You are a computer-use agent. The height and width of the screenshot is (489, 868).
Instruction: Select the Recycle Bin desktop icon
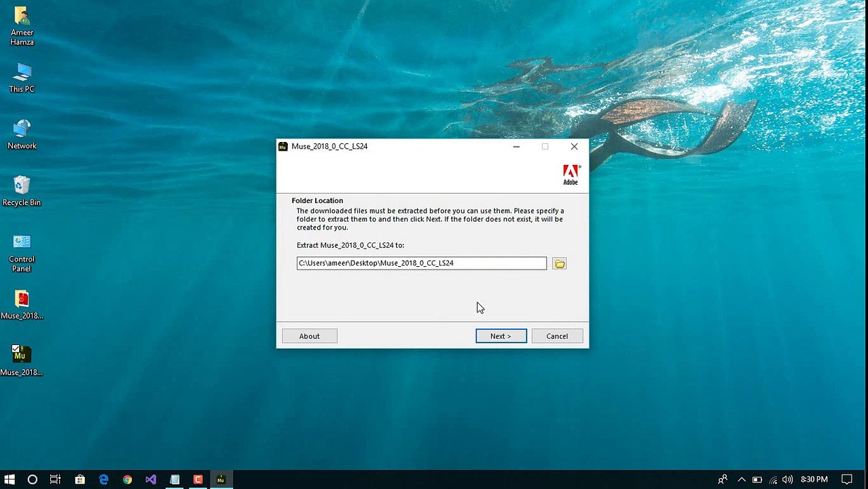[22, 191]
